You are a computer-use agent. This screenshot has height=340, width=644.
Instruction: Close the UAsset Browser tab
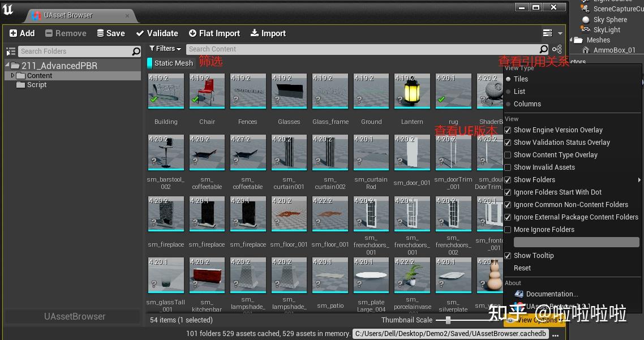coord(127,16)
